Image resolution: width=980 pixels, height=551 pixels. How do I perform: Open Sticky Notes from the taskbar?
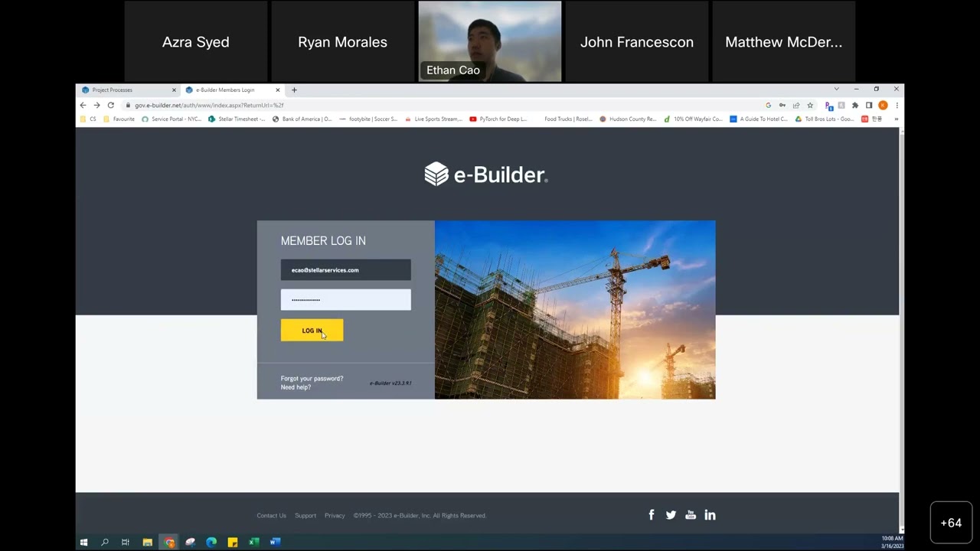click(233, 543)
